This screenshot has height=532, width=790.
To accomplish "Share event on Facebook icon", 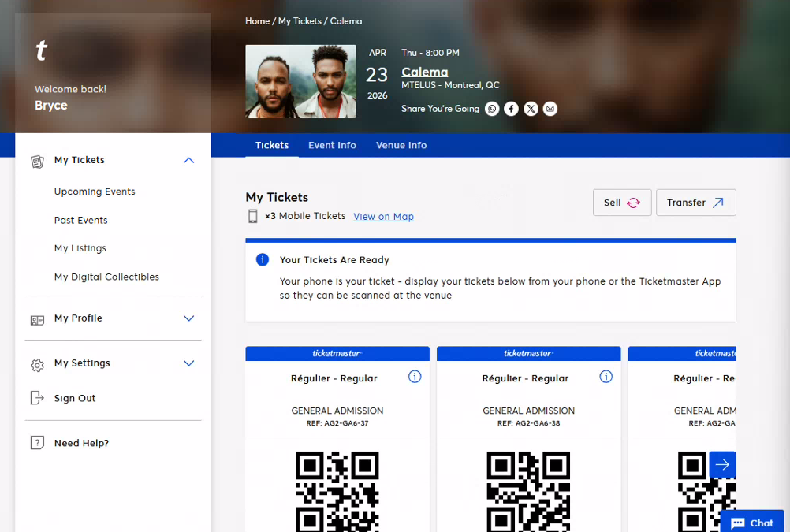I will pos(511,109).
